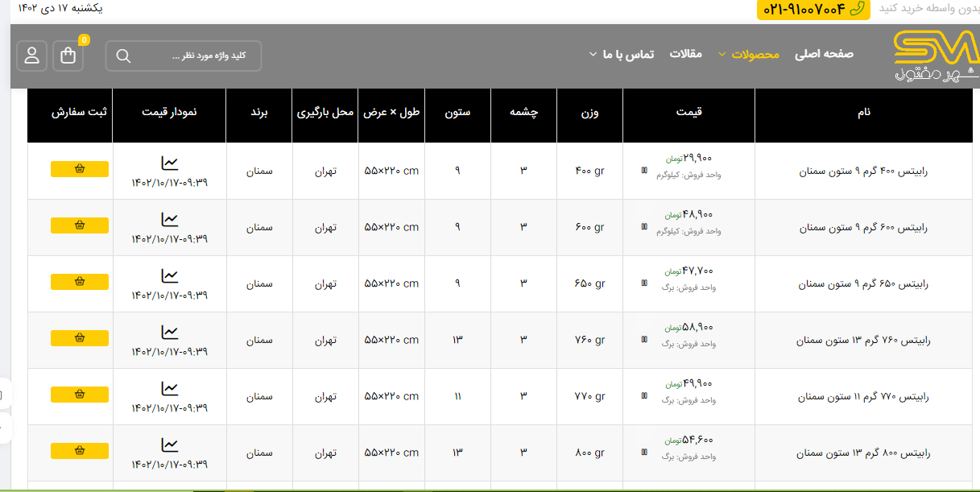The width and height of the screenshot is (980, 492).
Task: Click the شهر مفتول SM logo
Action: (x=936, y=56)
